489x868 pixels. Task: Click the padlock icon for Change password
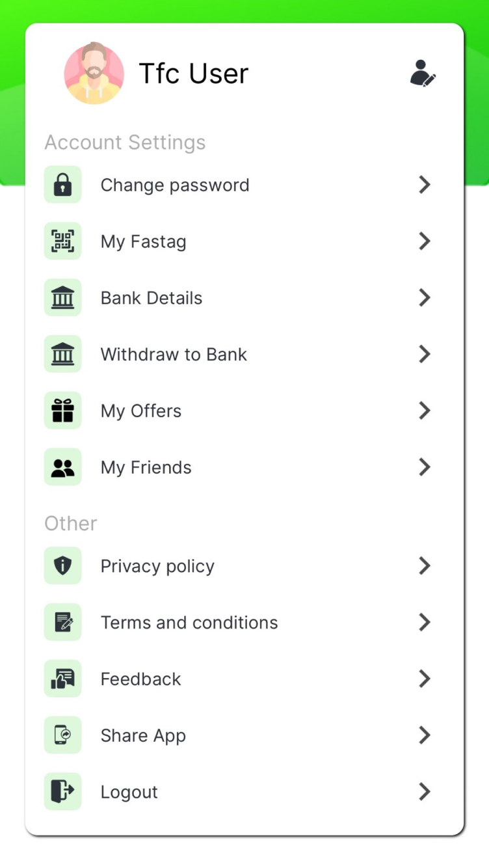62,185
